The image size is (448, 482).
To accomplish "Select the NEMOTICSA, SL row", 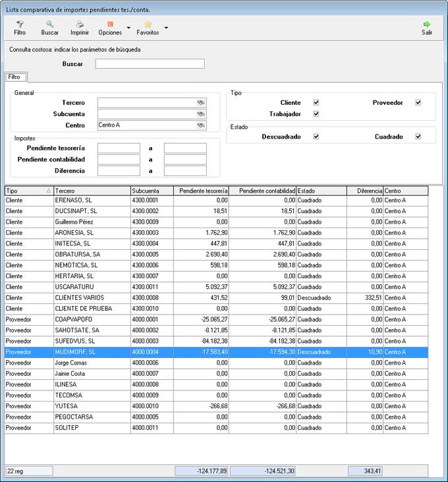I will pos(216,265).
